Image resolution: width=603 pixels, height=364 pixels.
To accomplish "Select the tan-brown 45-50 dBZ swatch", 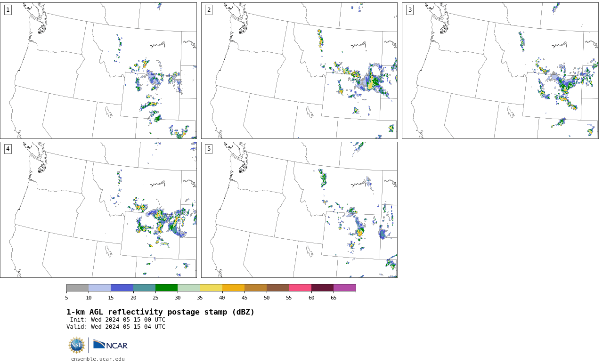I will pyautogui.click(x=255, y=288).
